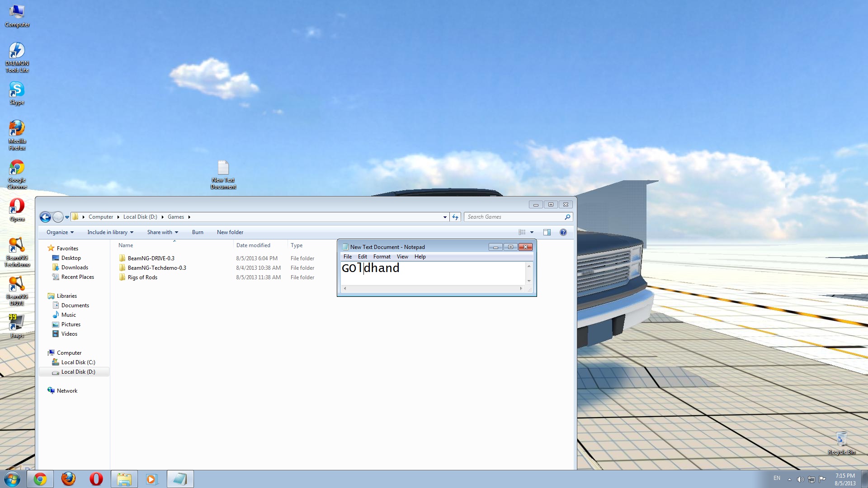
Task: Open view options dropdown arrow
Action: [x=532, y=232]
